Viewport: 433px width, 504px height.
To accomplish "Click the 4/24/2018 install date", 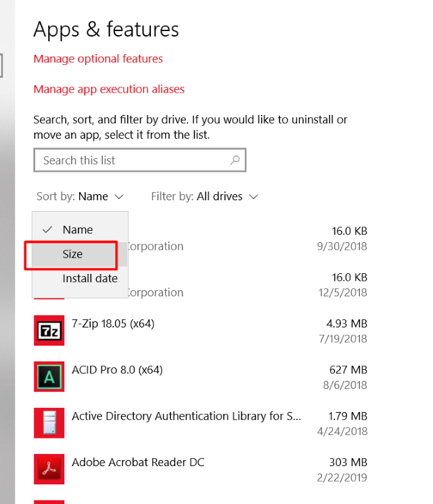I will [x=342, y=432].
